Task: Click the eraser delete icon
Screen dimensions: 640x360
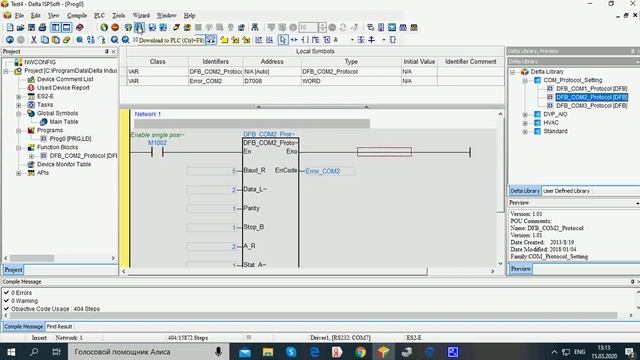Action: tap(67, 40)
